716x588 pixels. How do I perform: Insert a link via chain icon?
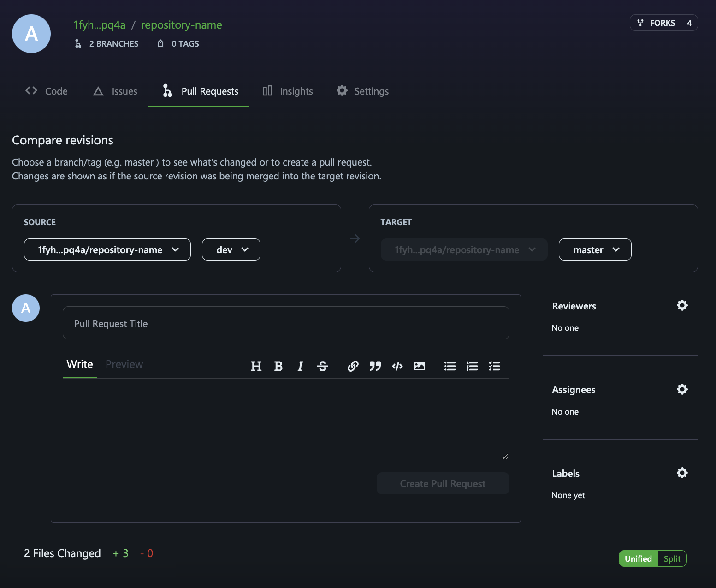353,366
